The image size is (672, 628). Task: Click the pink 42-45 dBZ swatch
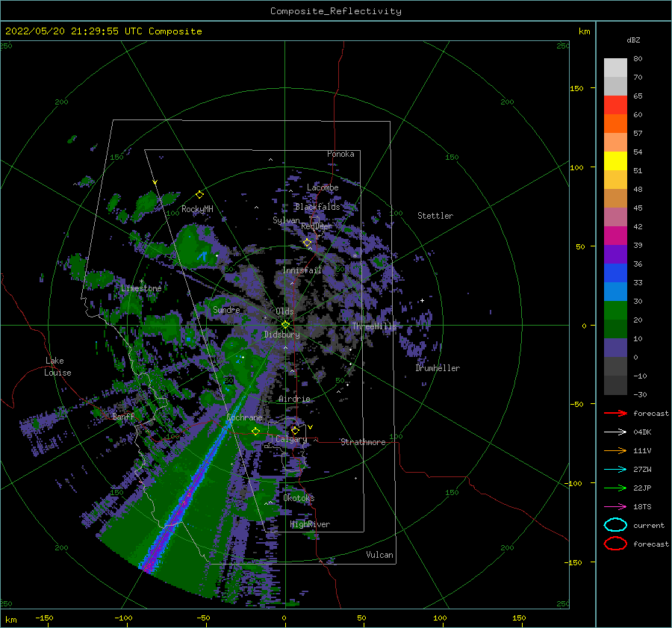point(615,217)
